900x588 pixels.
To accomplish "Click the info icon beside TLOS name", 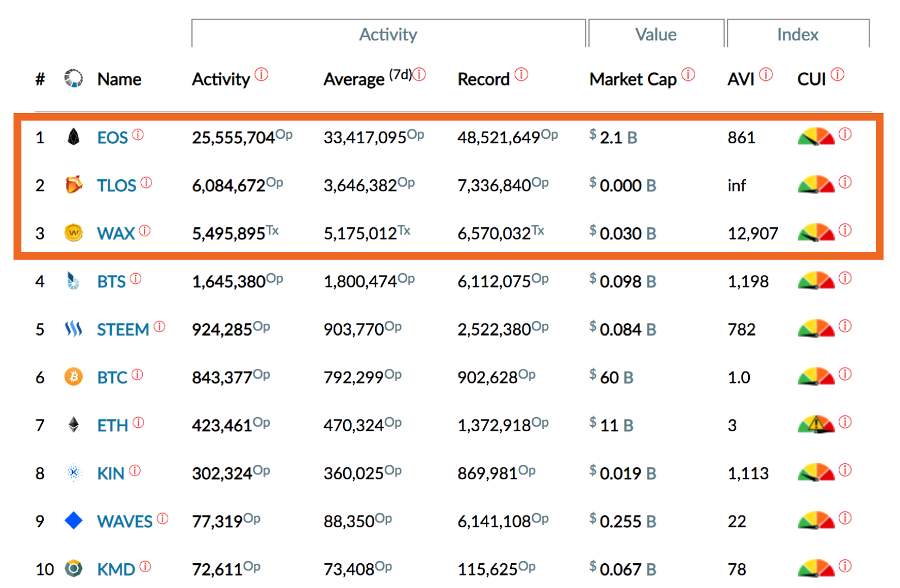I will [146, 182].
